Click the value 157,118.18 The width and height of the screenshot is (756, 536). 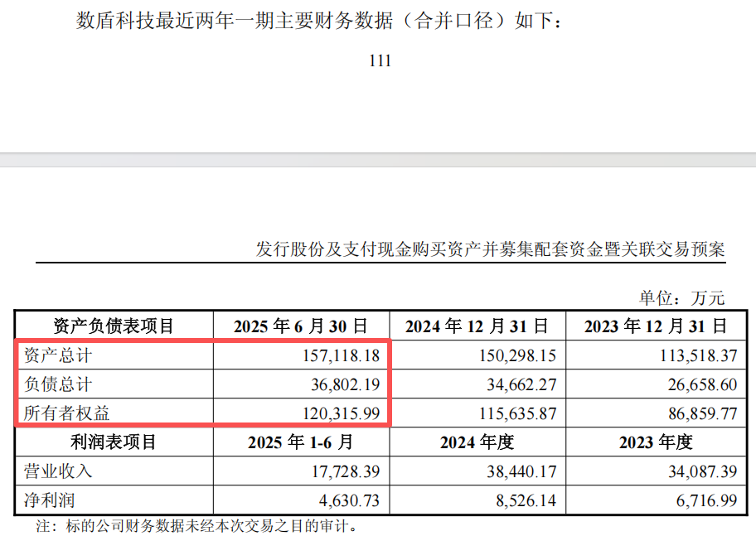tap(341, 355)
